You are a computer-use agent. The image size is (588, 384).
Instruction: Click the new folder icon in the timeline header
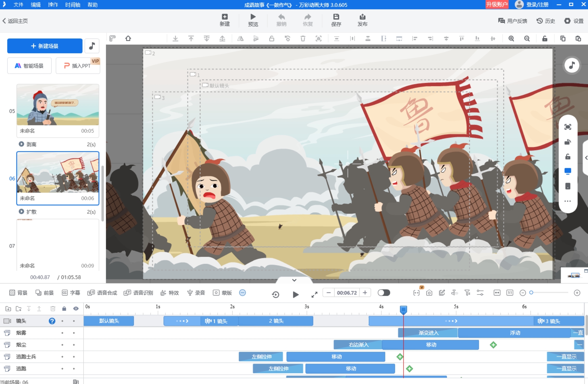click(18, 309)
